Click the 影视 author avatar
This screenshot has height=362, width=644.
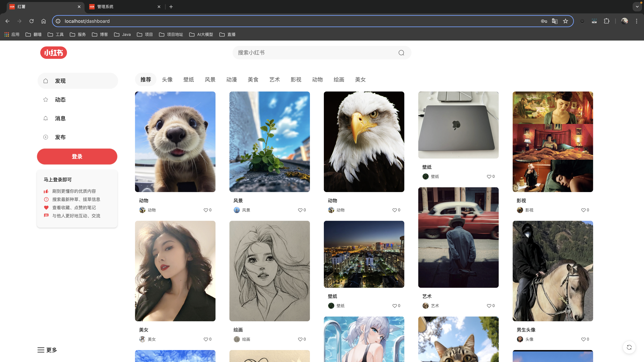click(x=520, y=210)
